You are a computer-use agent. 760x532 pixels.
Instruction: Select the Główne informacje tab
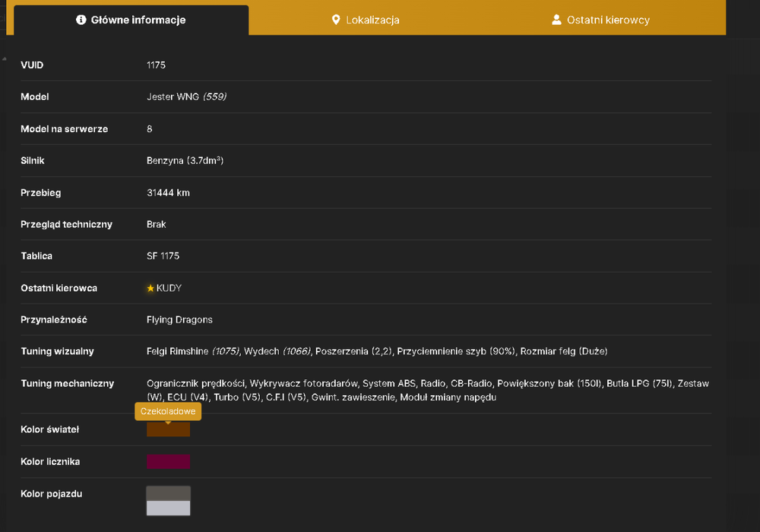(131, 20)
